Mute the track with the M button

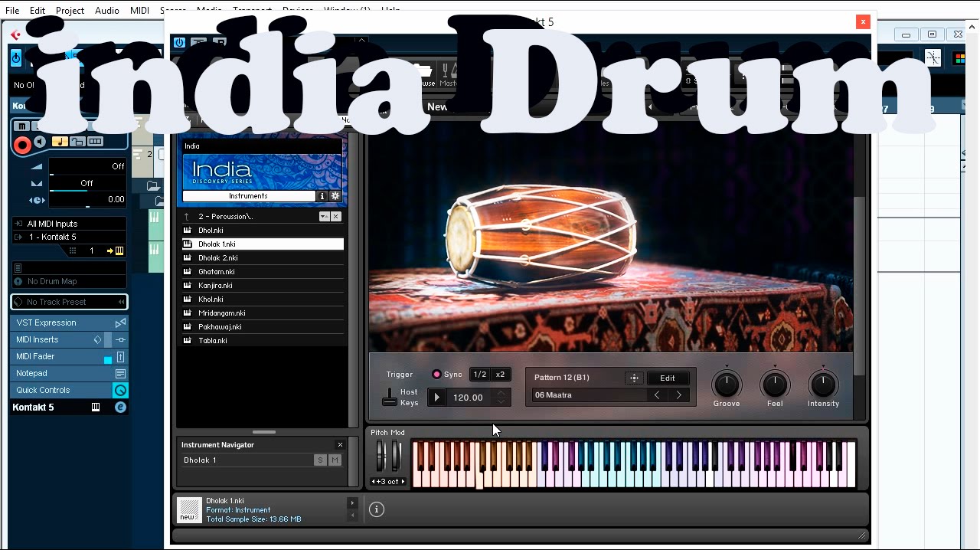22,126
